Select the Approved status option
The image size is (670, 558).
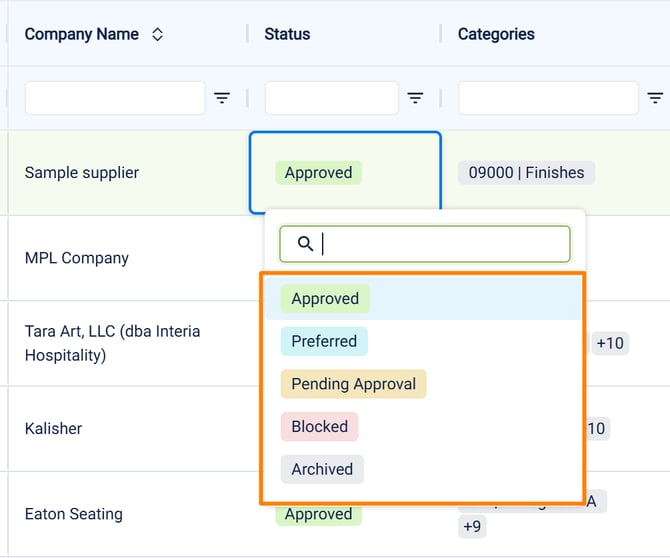point(325,298)
